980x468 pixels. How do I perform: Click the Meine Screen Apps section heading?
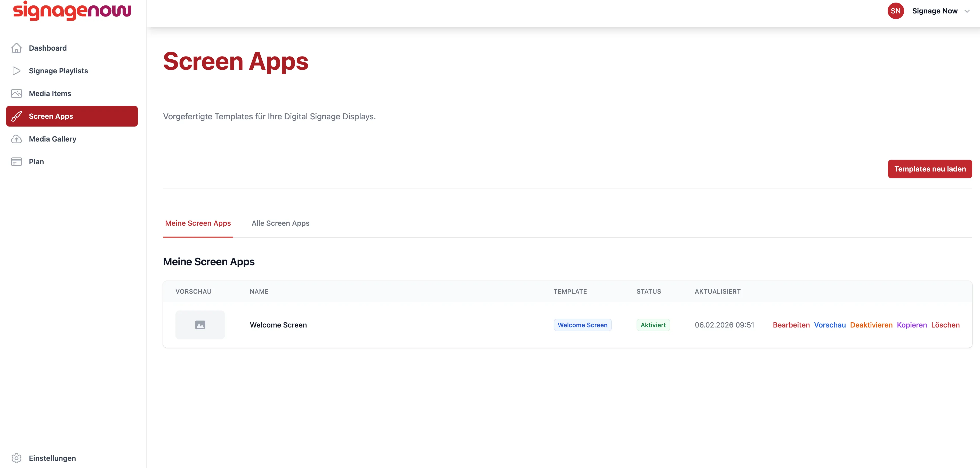click(x=209, y=262)
